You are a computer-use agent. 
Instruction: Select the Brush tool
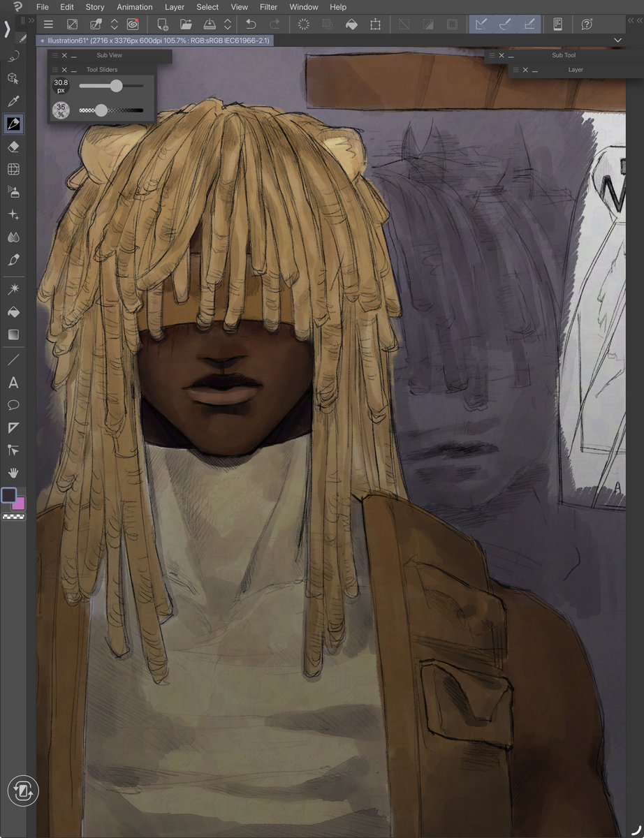click(13, 260)
